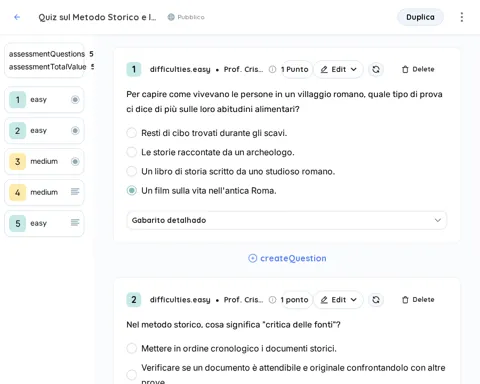Jump to question 5 easy in sidebar
The image size is (480, 384).
point(44,223)
